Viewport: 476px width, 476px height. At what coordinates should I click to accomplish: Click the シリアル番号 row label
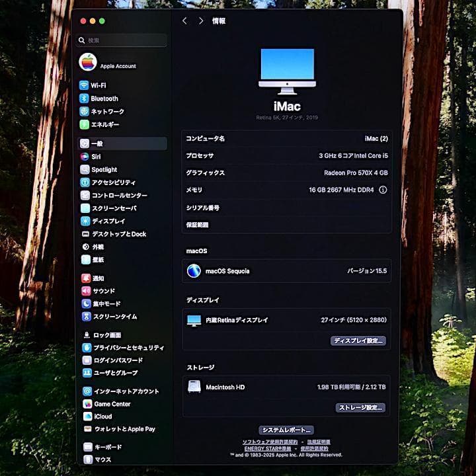pyautogui.click(x=203, y=208)
